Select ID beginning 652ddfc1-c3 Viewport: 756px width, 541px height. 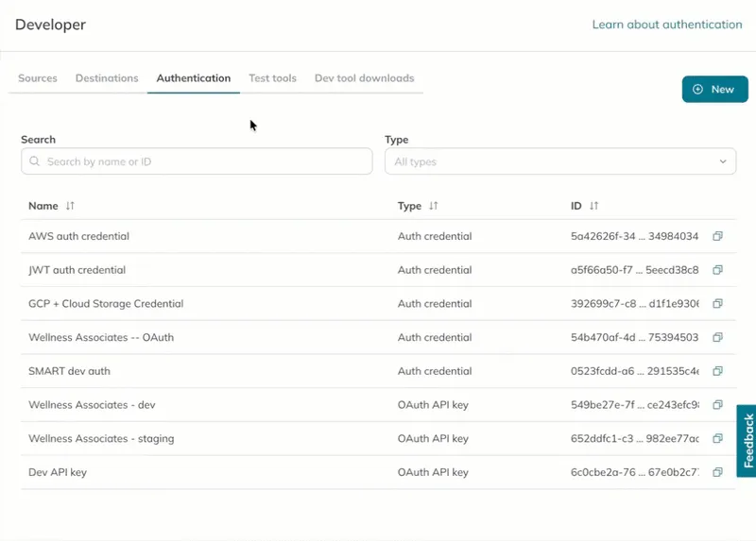tap(634, 438)
